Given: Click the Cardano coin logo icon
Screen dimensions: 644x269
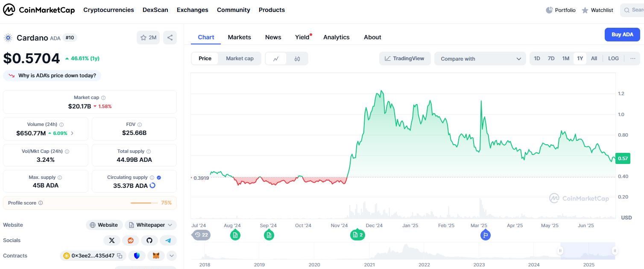Looking at the screenshot, I should pos(8,38).
